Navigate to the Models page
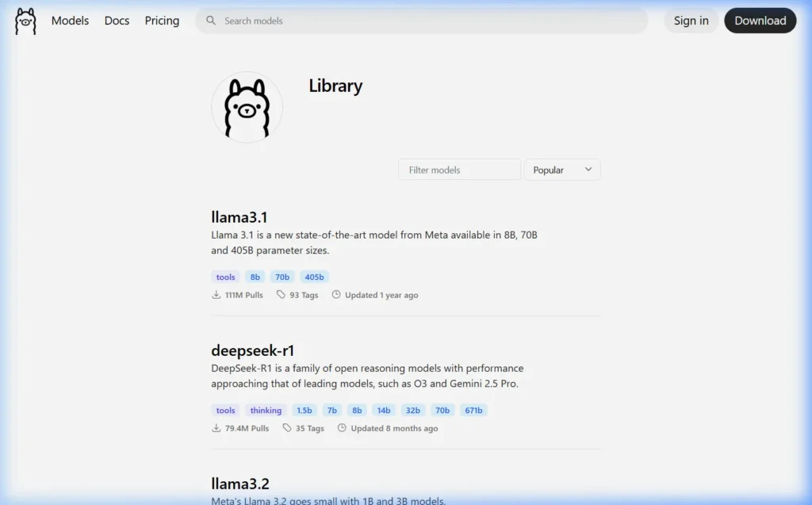This screenshot has height=505, width=812. [x=70, y=21]
